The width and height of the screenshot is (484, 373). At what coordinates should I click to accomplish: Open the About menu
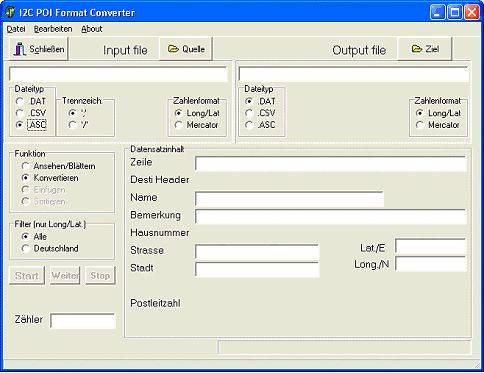92,29
